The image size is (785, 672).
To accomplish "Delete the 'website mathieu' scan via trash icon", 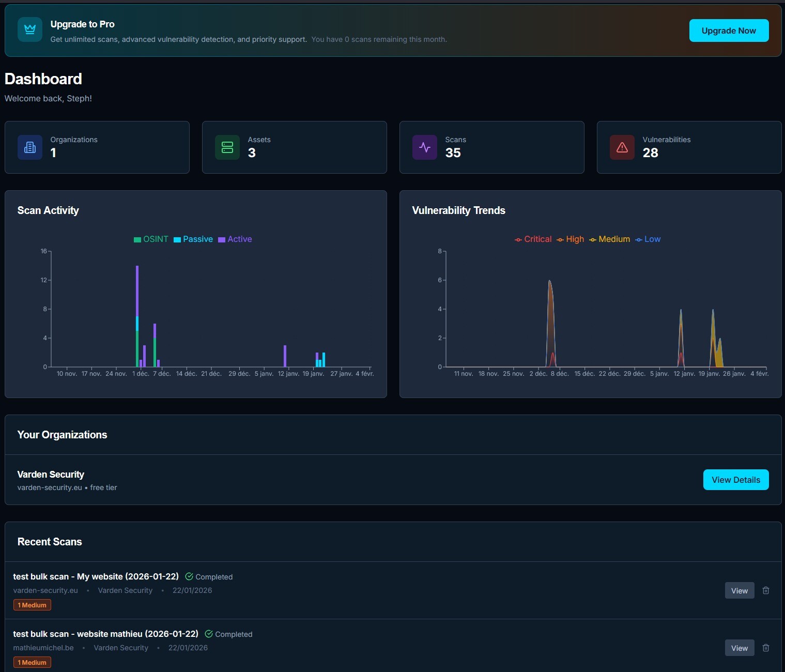I will pos(766,648).
